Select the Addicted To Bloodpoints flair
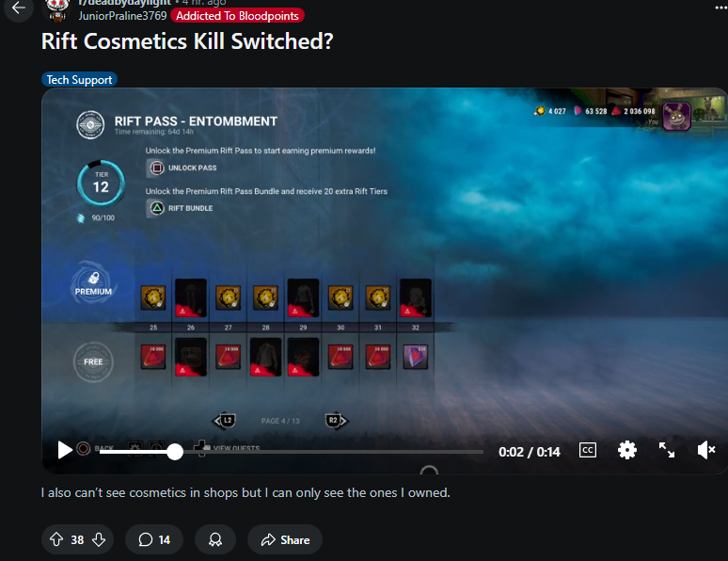 (237, 16)
